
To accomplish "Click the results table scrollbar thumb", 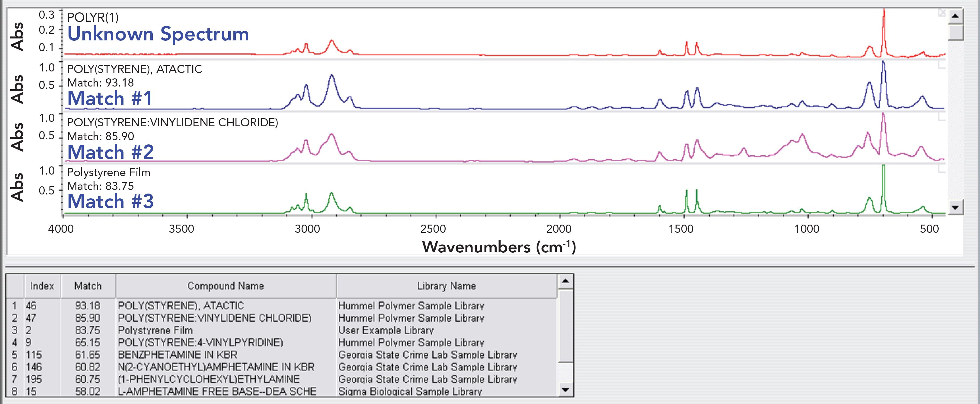I will (565, 327).
